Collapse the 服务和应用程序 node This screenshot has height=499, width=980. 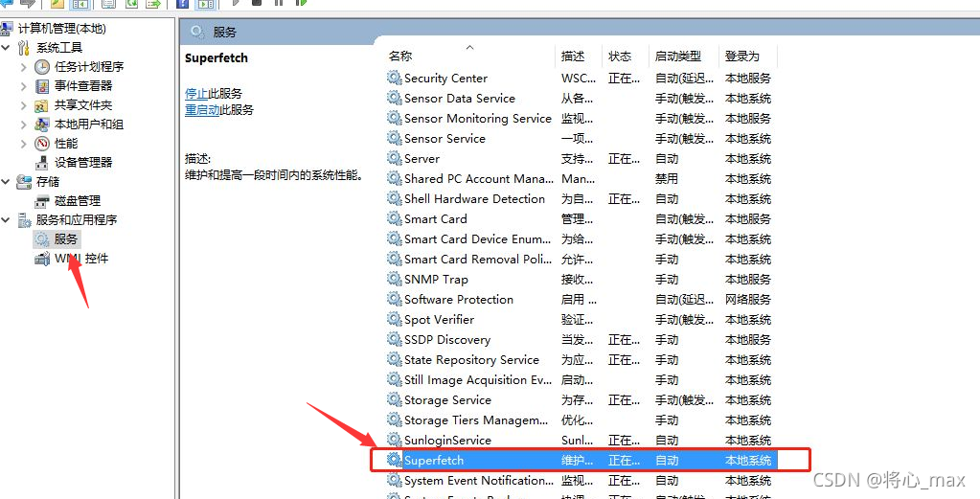tap(6, 220)
